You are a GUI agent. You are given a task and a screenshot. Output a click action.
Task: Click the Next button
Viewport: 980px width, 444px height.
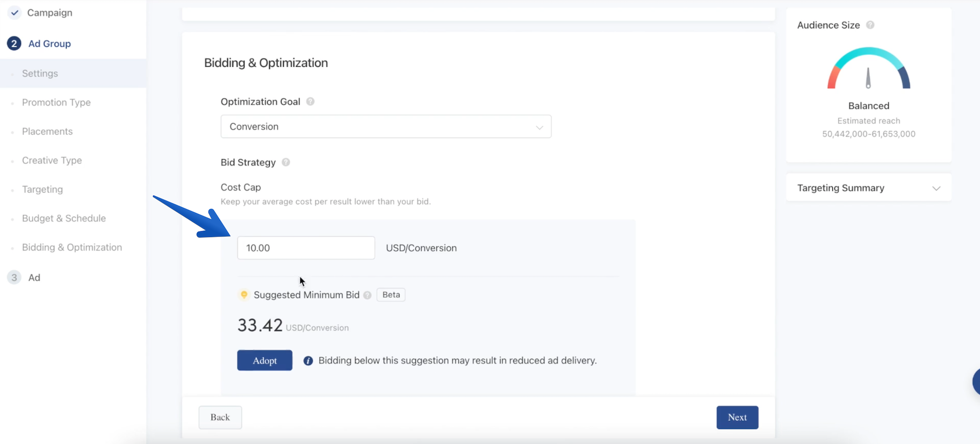click(737, 417)
